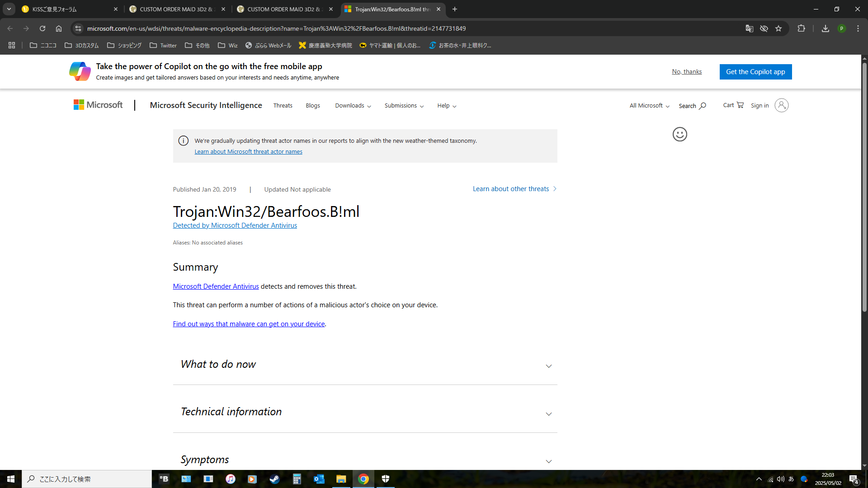Screen dimensions: 868x488
Task: Open the Threats menu item
Action: click(x=283, y=106)
